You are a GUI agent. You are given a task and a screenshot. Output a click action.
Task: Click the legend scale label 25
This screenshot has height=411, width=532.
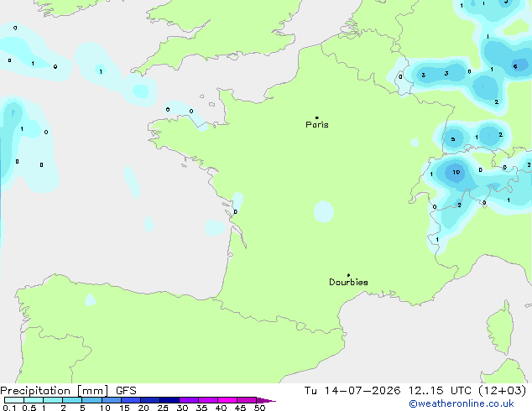(163, 408)
